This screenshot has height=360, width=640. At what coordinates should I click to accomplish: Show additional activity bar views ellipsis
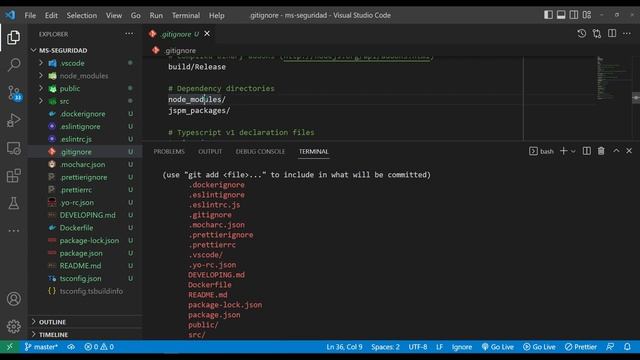tap(13, 231)
